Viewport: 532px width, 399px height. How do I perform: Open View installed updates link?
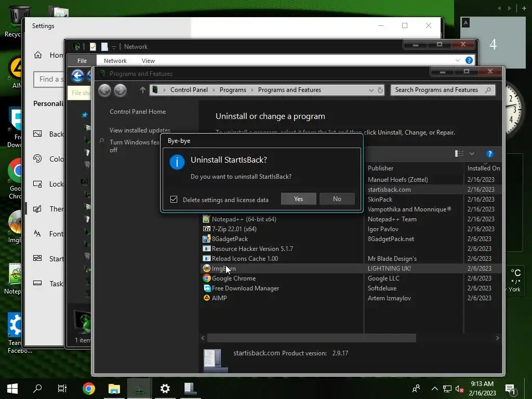click(x=140, y=130)
